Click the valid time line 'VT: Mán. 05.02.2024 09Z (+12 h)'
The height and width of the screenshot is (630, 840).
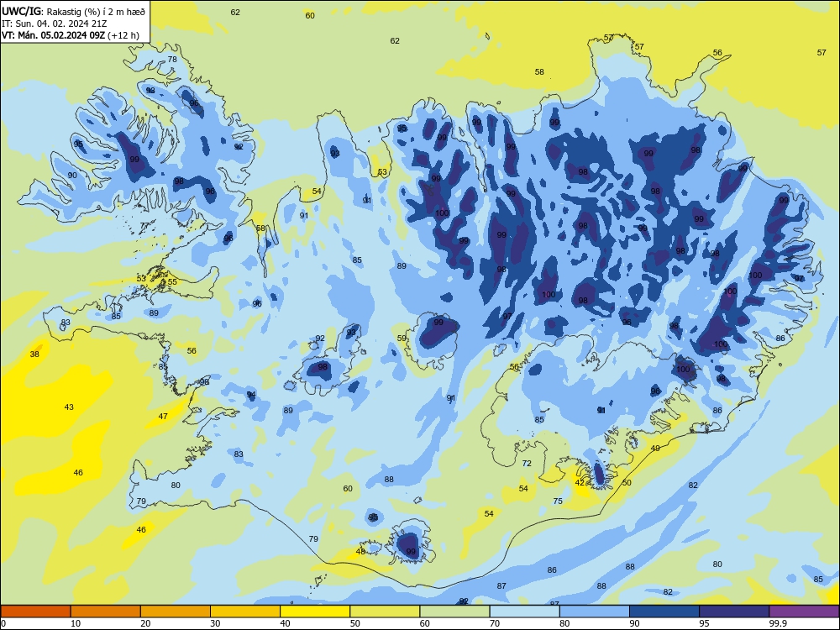point(71,35)
